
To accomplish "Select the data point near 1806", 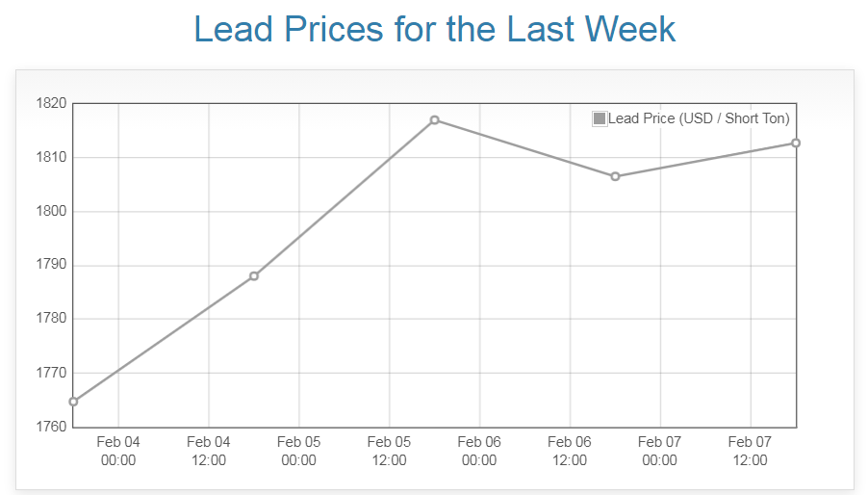I will 615,176.
